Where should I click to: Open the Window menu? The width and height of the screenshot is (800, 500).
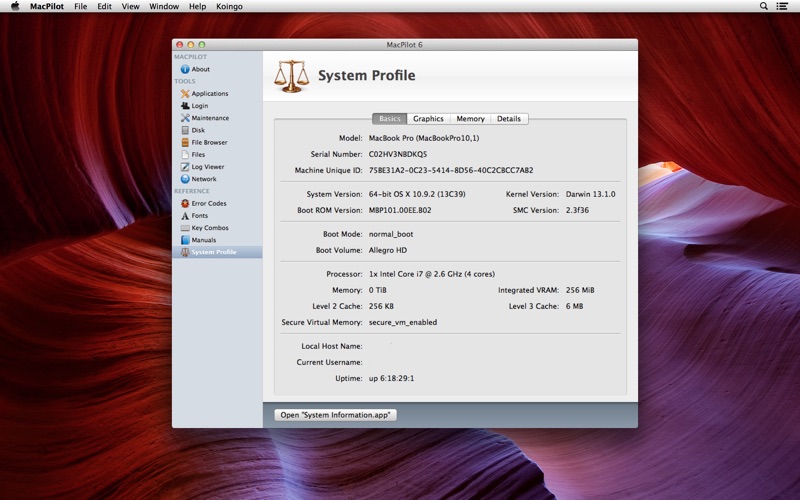pos(164,6)
